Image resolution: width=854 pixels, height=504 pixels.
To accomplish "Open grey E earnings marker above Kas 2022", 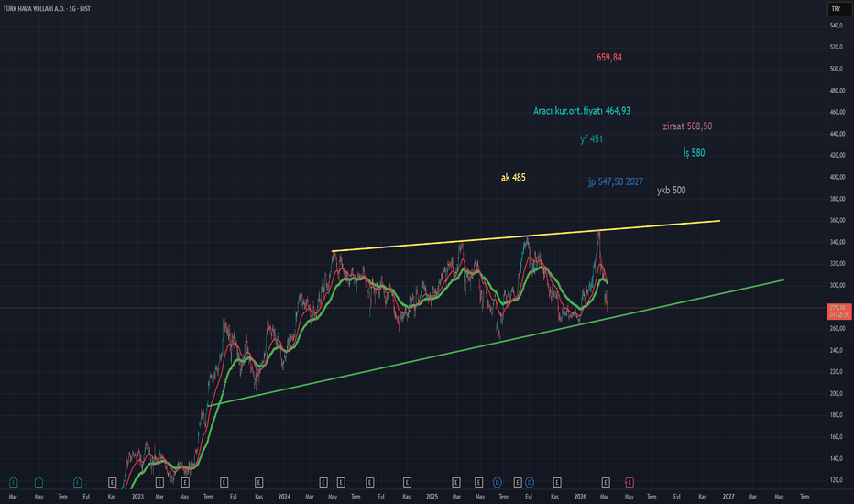I will tap(112, 482).
